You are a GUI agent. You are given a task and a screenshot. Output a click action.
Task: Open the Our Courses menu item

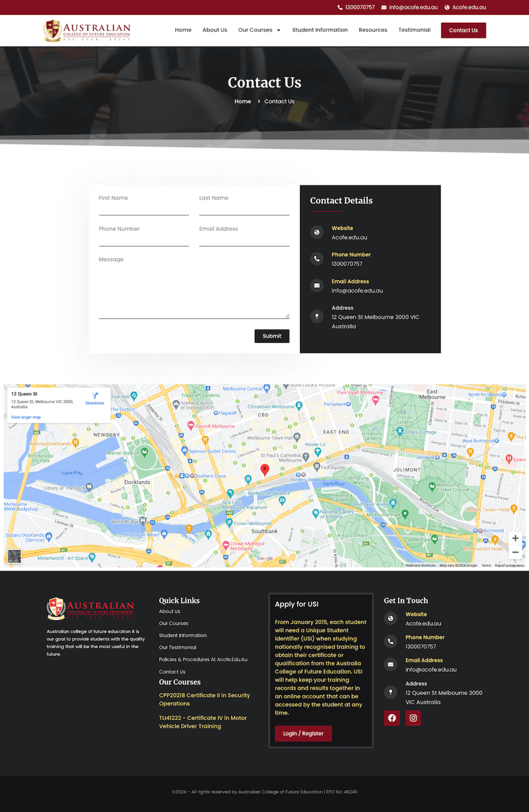[255, 30]
